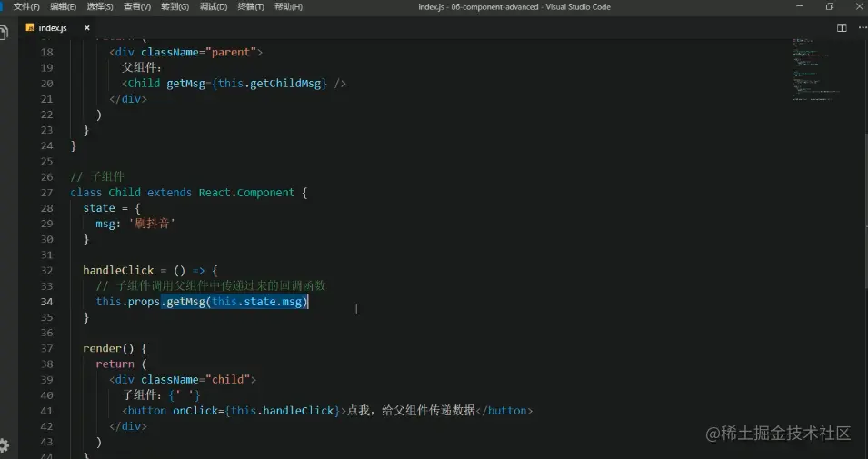
Task: Click the 'state' keyword on line 28
Action: pyautogui.click(x=99, y=208)
